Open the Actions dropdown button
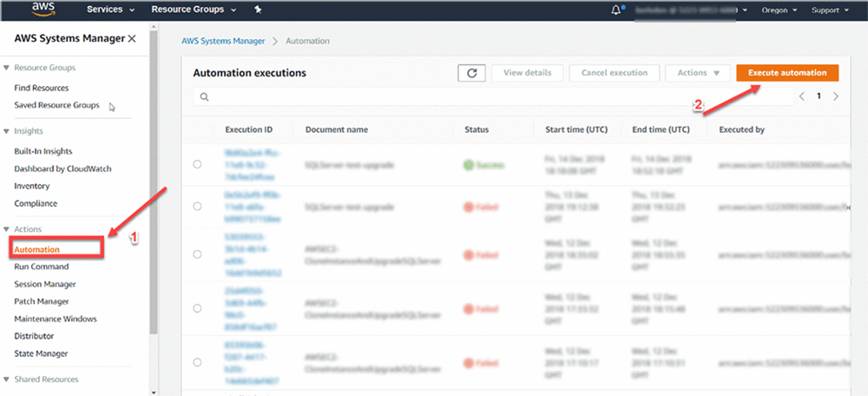Image resolution: width=868 pixels, height=396 pixels. [700, 73]
